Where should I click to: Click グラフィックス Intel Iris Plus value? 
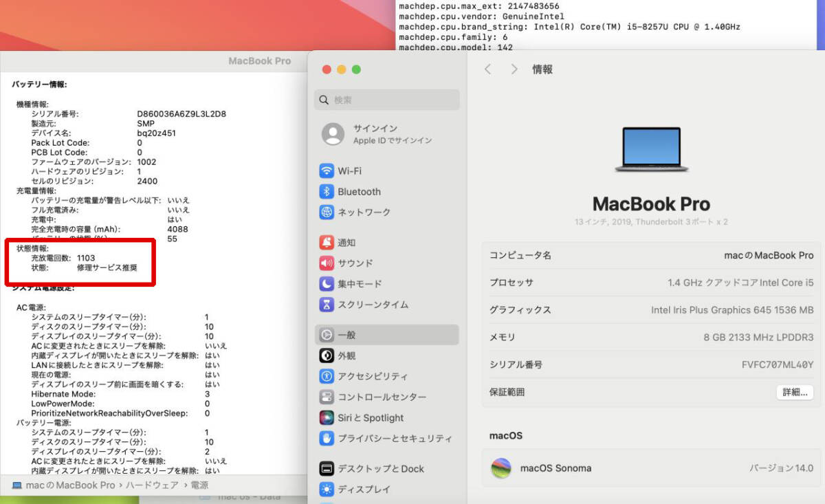coord(732,310)
